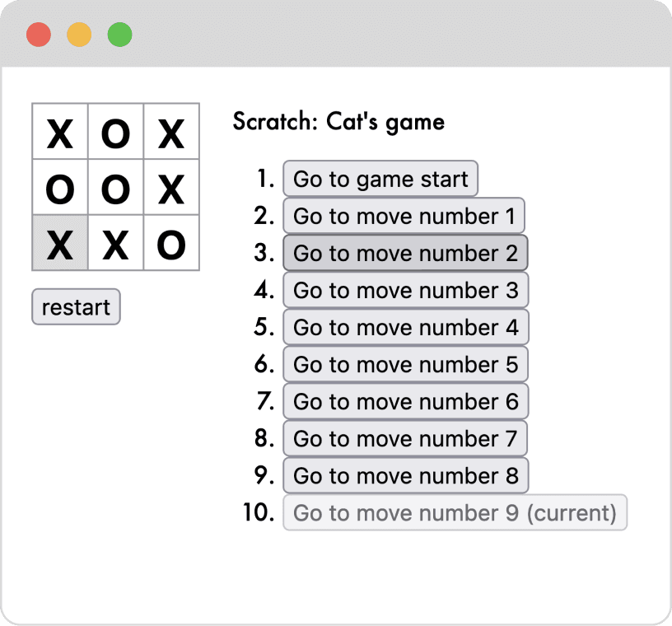Jump to move number 8
This screenshot has height=626, width=672.
[x=405, y=476]
